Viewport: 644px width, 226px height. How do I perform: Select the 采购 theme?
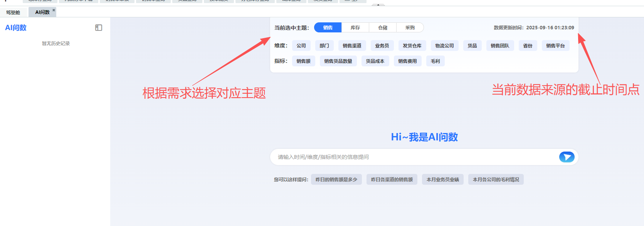410,28
